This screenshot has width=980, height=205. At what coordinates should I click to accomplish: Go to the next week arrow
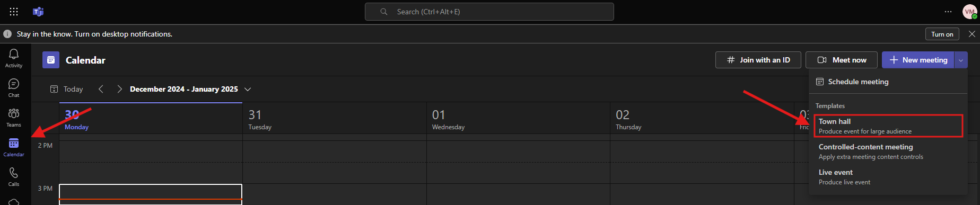pos(119,89)
